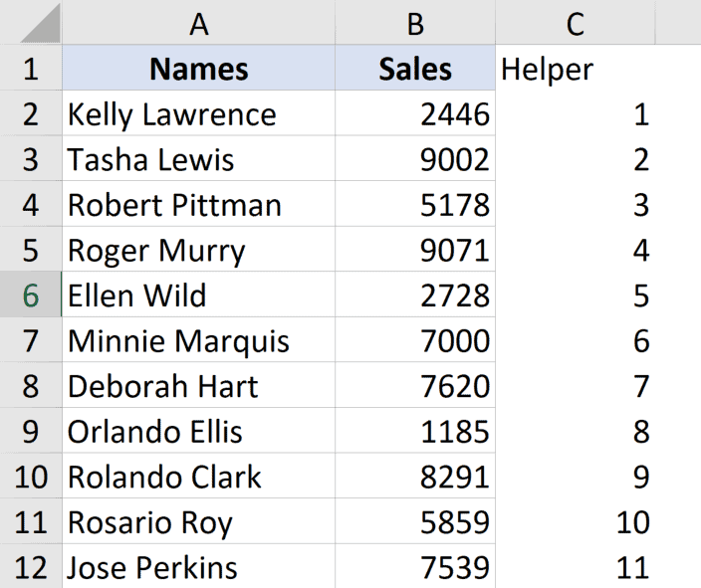Click the Sales header cell

[415, 69]
